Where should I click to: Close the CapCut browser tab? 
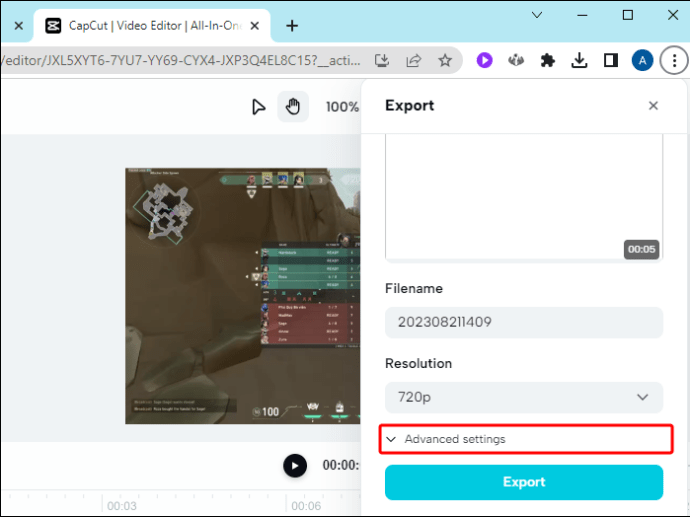254,26
